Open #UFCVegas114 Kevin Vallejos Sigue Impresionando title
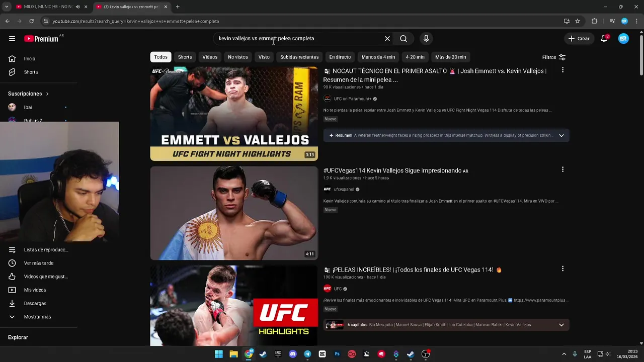This screenshot has width=644, height=362. tap(395, 170)
